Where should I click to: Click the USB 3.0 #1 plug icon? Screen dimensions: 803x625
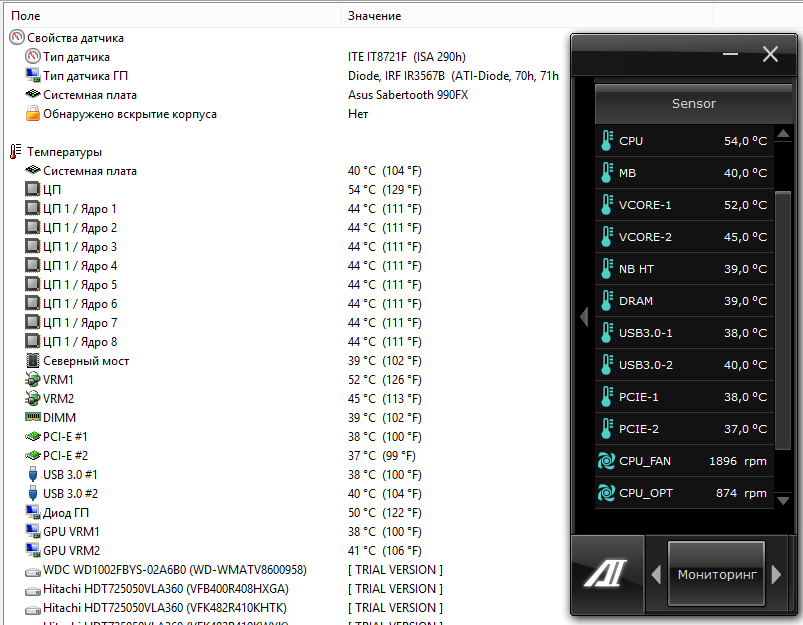[x=33, y=474]
